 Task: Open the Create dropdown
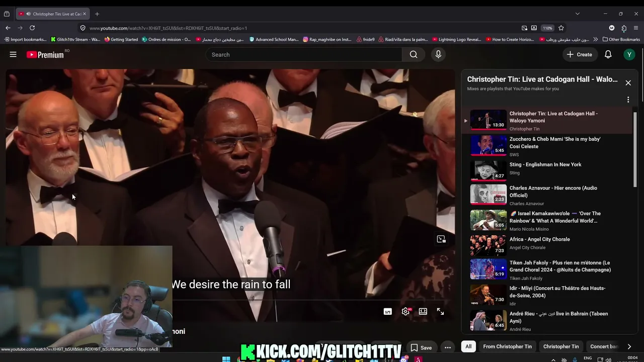coord(579,54)
